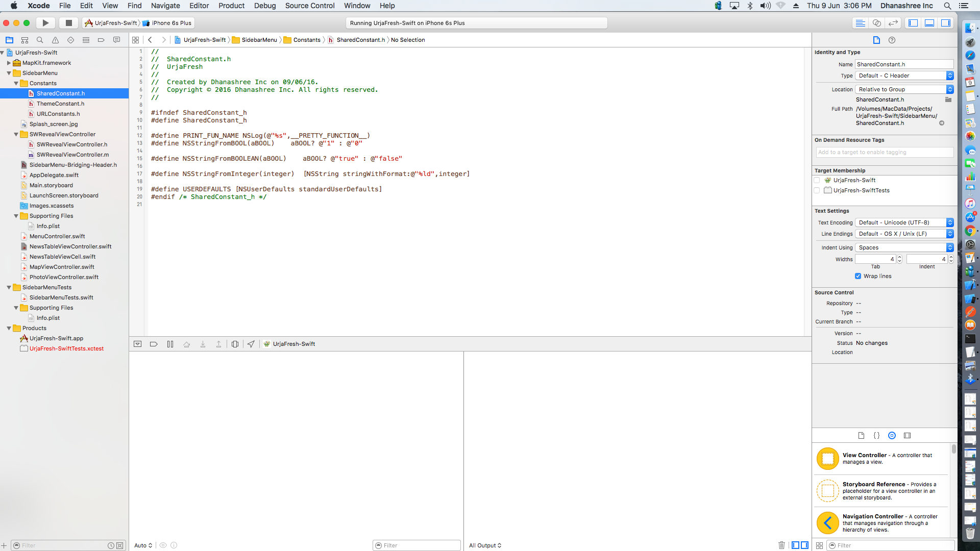Choose iPhone 6s Plus destination
The width and height of the screenshot is (980, 551).
coord(167,23)
